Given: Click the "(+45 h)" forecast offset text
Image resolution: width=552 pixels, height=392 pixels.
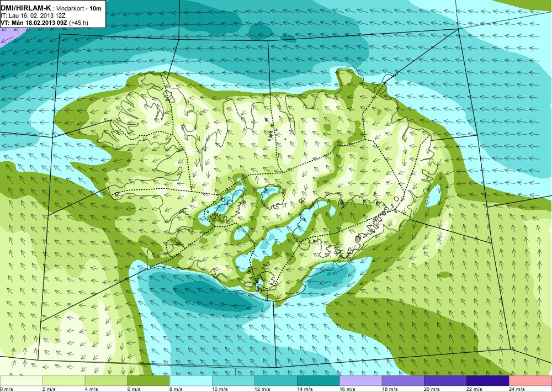Looking at the screenshot, I should click(x=79, y=23).
